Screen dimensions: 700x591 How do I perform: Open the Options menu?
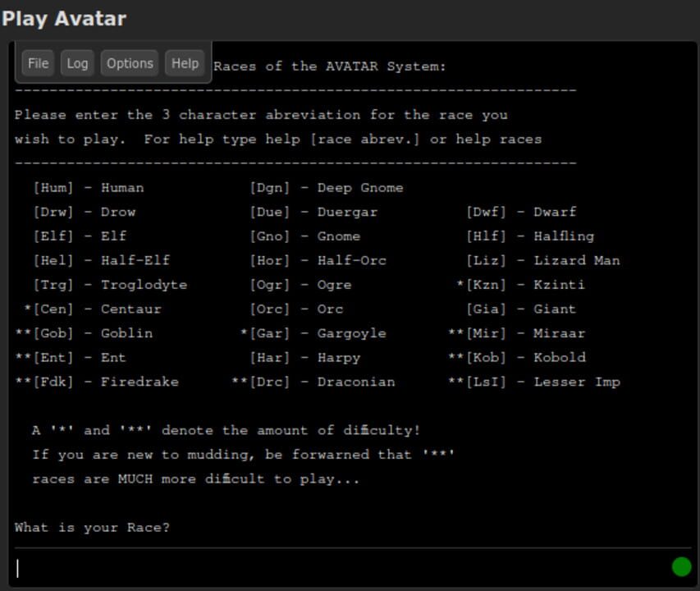130,63
